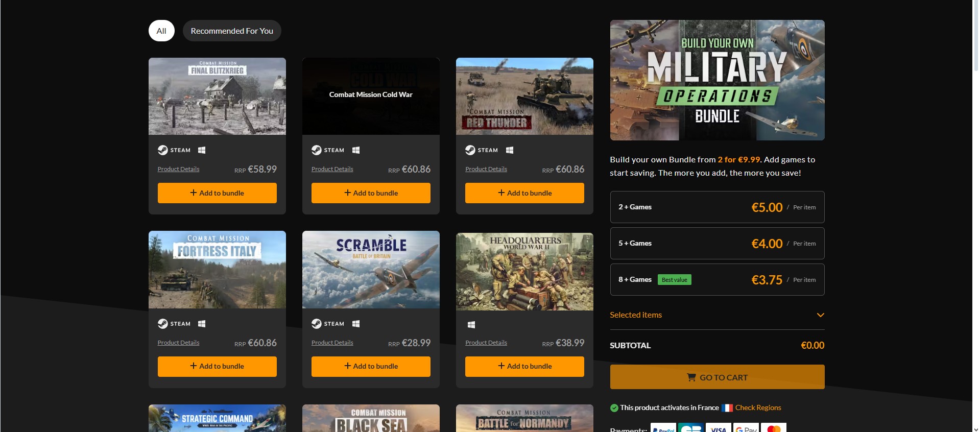Click Windows icon on Fortress Italy card
The image size is (980, 432).
[x=202, y=324]
